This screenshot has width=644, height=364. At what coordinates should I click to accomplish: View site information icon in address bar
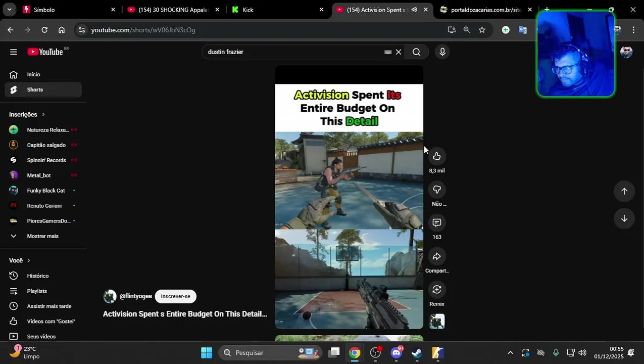82,30
